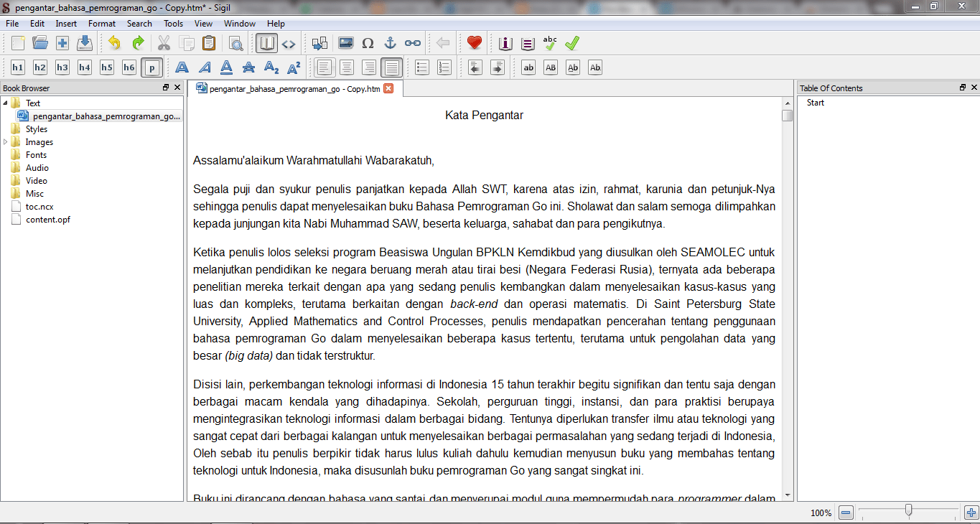Split the file at cursor
Screen dimensions: 980x524
pos(319,43)
